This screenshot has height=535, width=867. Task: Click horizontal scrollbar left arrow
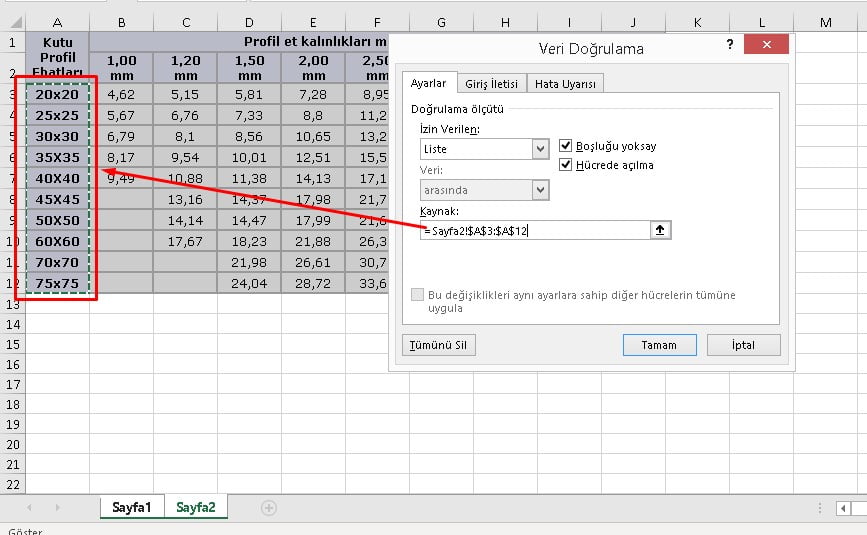[842, 508]
